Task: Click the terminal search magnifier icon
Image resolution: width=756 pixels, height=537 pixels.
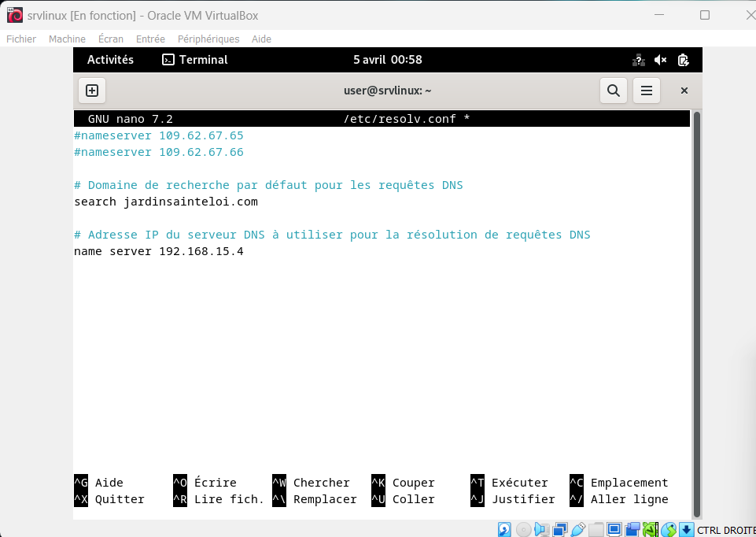Action: (614, 91)
